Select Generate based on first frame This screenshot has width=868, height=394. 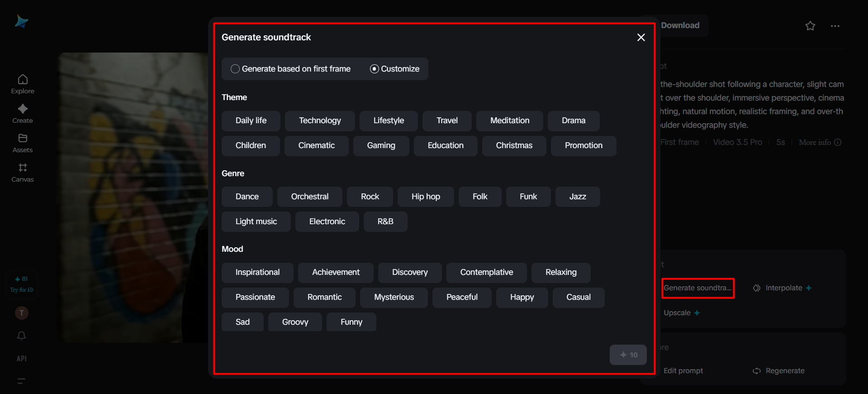pyautogui.click(x=235, y=69)
